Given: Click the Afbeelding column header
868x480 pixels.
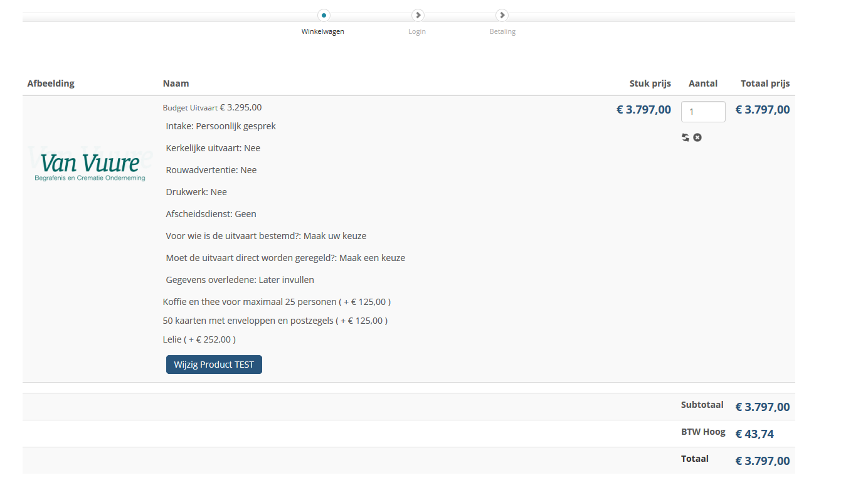Looking at the screenshot, I should (51, 83).
